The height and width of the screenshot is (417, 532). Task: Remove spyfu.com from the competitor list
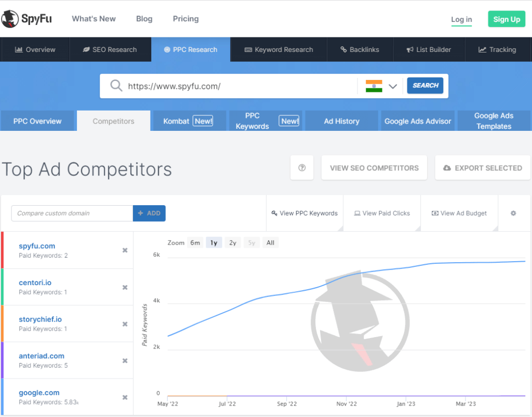pos(125,250)
